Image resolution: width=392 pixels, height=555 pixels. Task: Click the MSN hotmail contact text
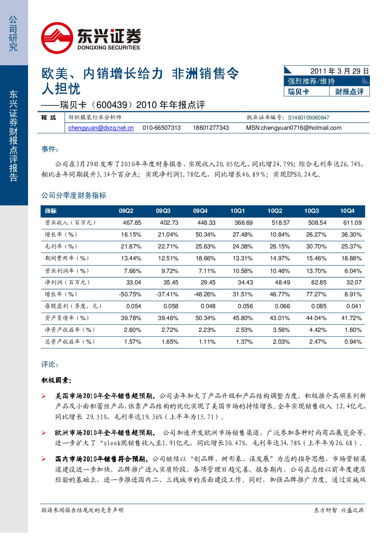click(294, 128)
